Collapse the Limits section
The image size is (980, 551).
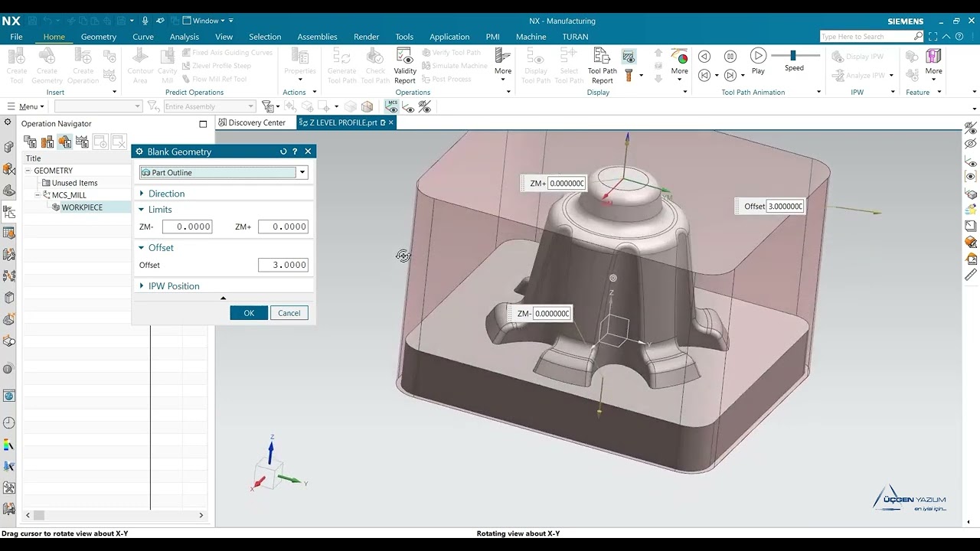click(x=160, y=210)
